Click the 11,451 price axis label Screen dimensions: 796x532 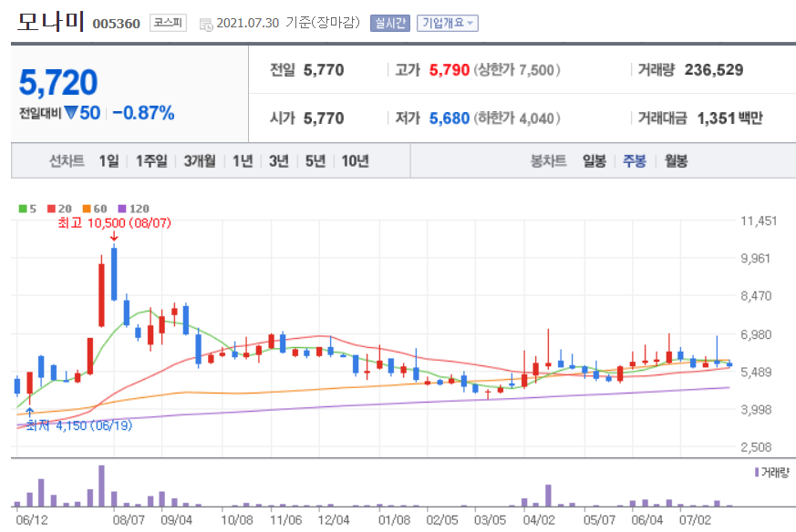point(759,220)
